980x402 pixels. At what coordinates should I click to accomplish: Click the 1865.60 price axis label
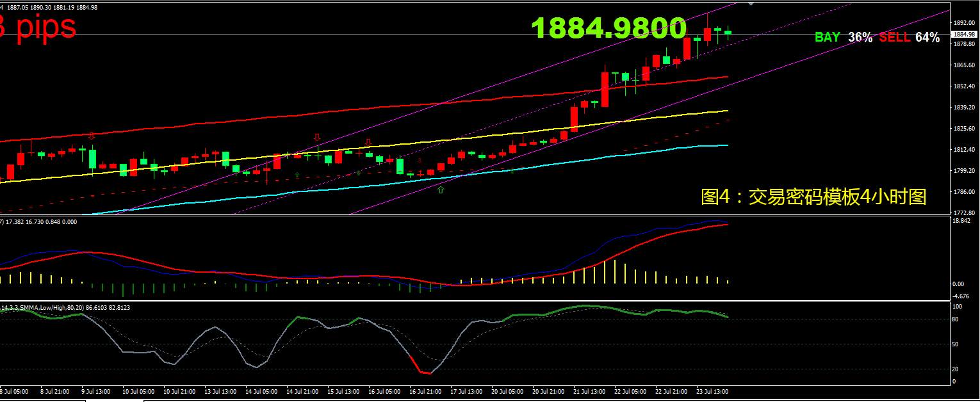click(x=964, y=65)
